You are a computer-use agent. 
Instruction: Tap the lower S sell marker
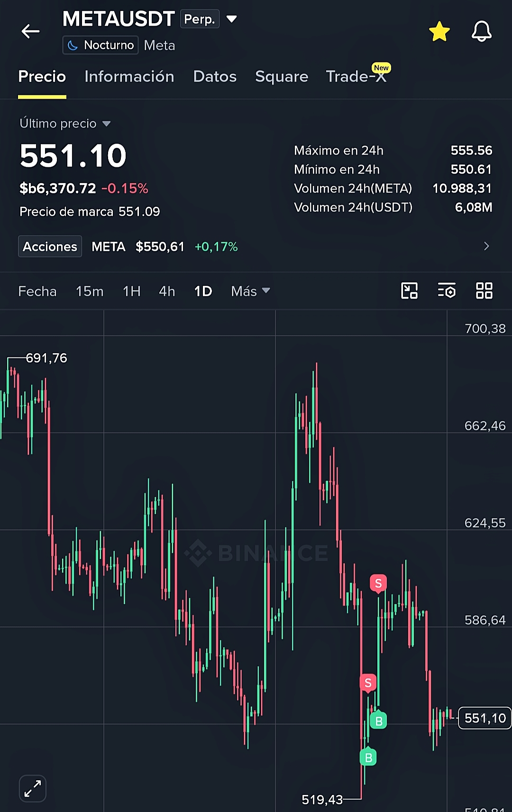pos(368,683)
